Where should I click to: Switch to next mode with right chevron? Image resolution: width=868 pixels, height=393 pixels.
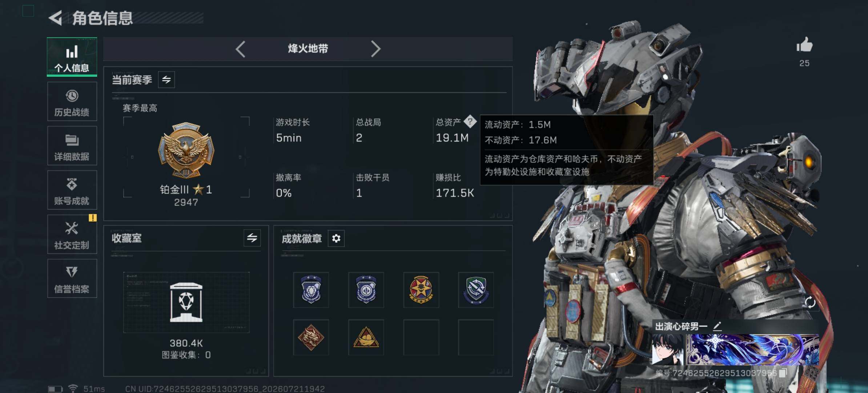[375, 49]
